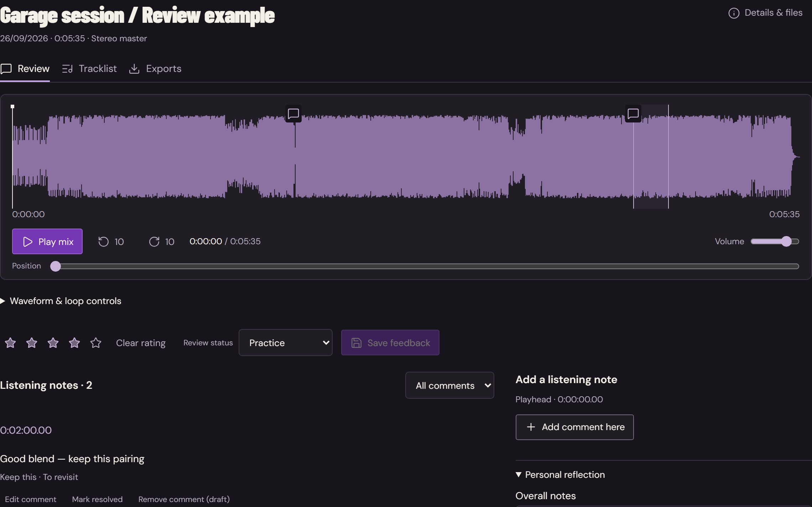Click the Save feedback button
This screenshot has width=812, height=507.
click(390, 343)
